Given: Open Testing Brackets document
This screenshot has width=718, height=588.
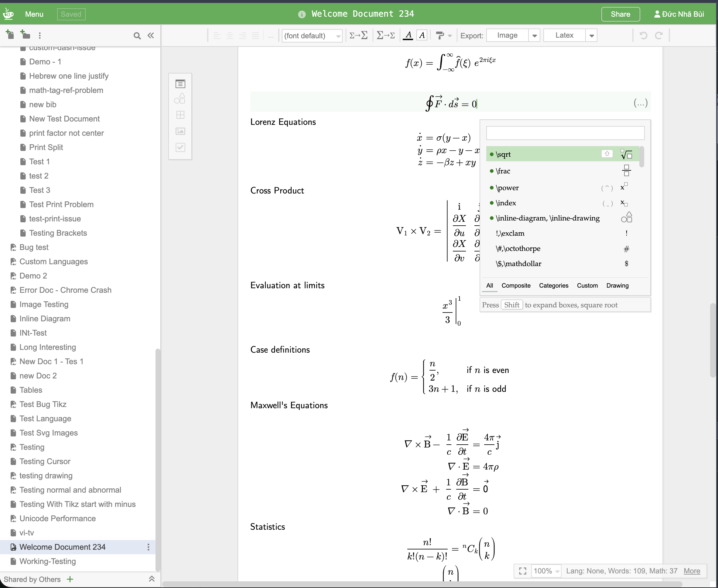Looking at the screenshot, I should 58,233.
